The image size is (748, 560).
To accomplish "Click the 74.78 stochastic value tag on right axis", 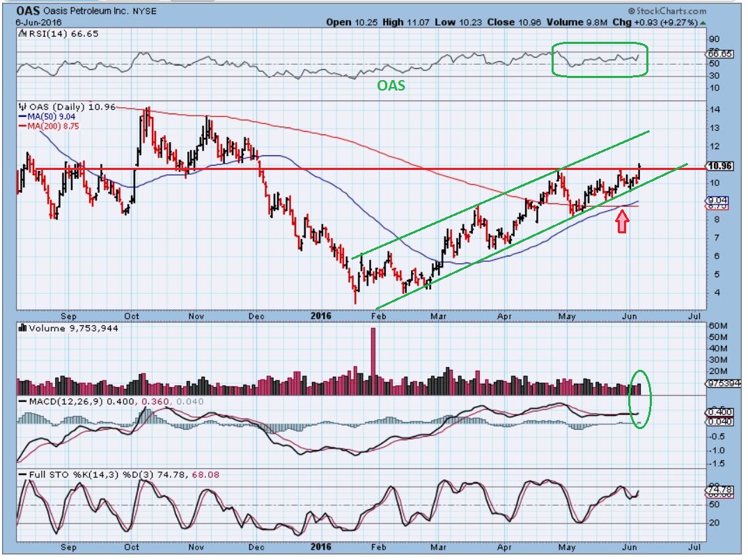I will (x=720, y=490).
